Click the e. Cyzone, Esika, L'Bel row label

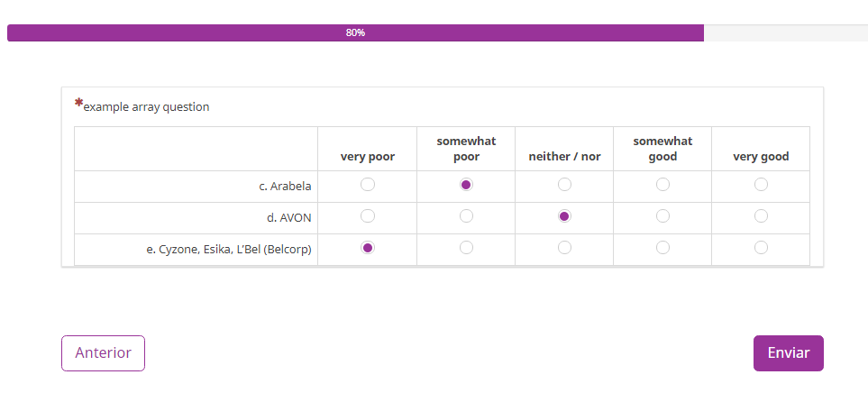tap(229, 250)
